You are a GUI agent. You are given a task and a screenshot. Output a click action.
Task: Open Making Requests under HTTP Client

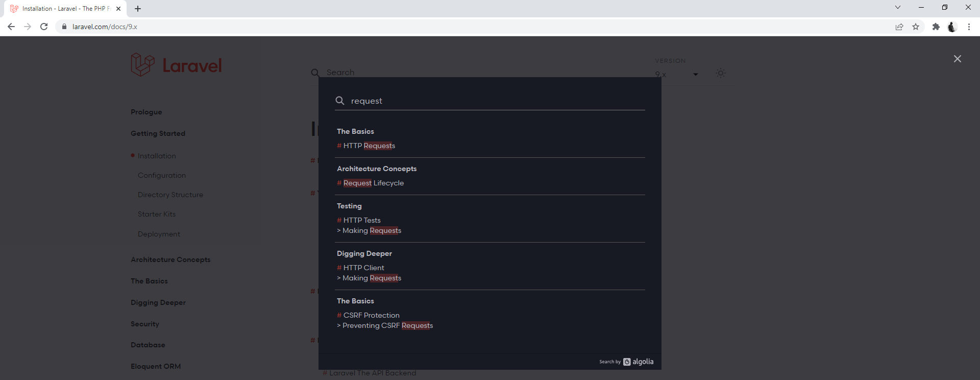[x=369, y=278]
